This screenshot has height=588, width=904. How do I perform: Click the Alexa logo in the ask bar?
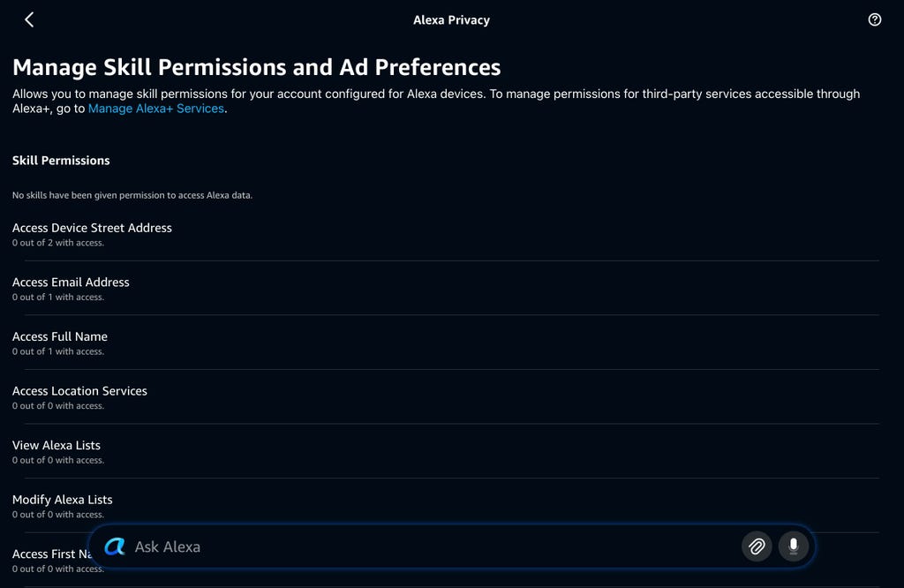114,547
